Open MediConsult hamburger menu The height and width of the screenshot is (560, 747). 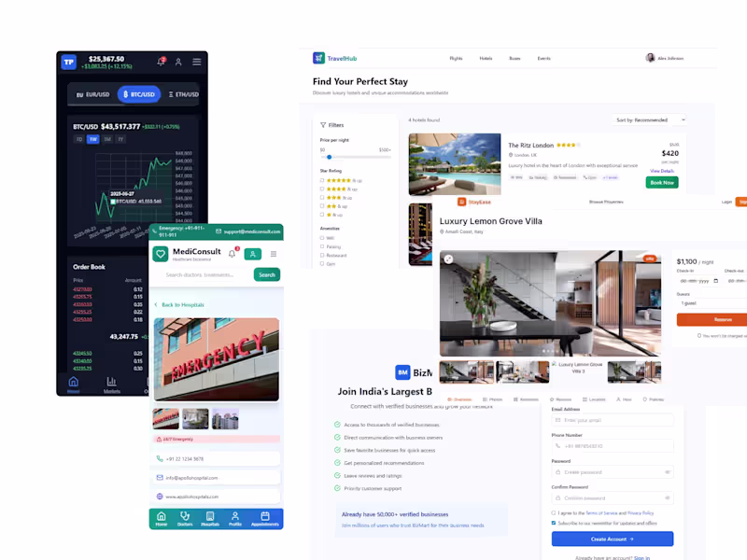click(x=274, y=254)
